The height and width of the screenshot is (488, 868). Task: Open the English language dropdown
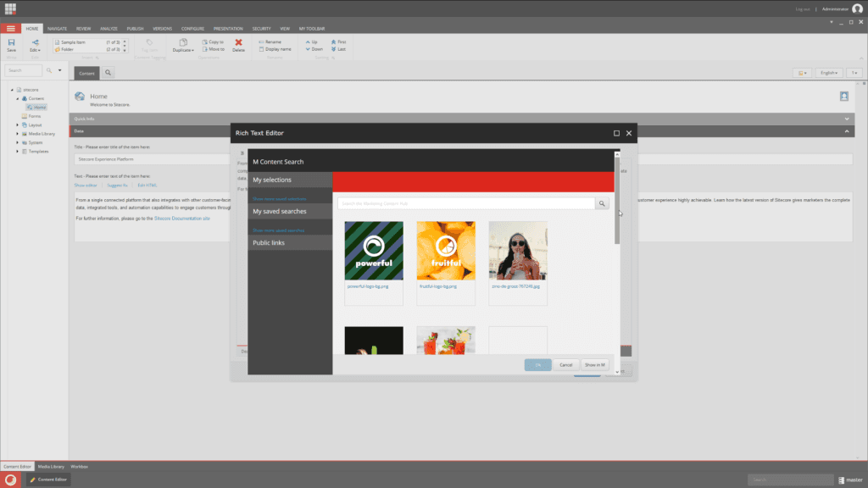click(829, 73)
